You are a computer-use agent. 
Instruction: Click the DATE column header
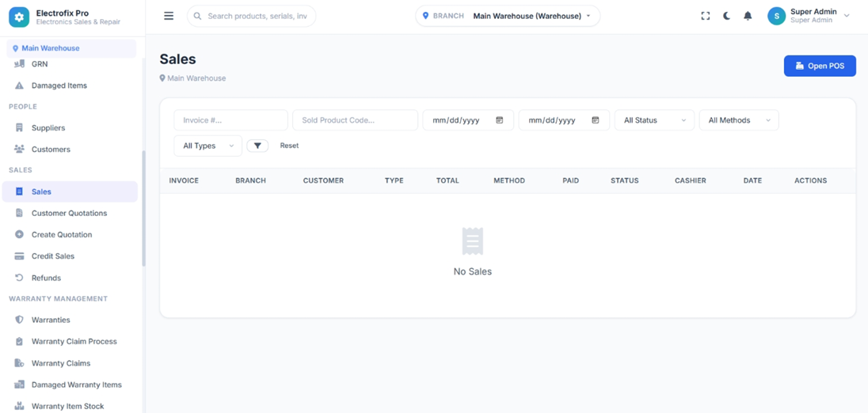tap(752, 181)
